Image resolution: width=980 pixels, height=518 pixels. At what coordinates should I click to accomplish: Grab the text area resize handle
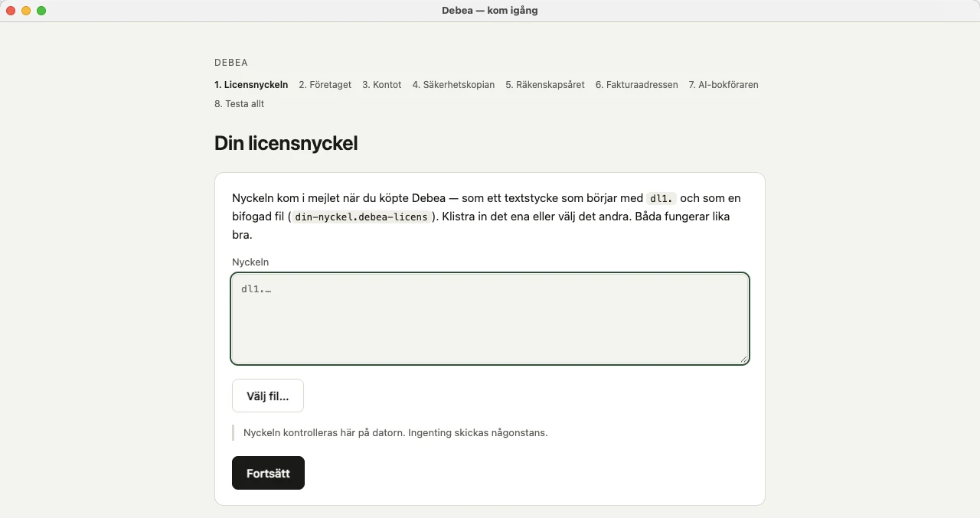743,359
